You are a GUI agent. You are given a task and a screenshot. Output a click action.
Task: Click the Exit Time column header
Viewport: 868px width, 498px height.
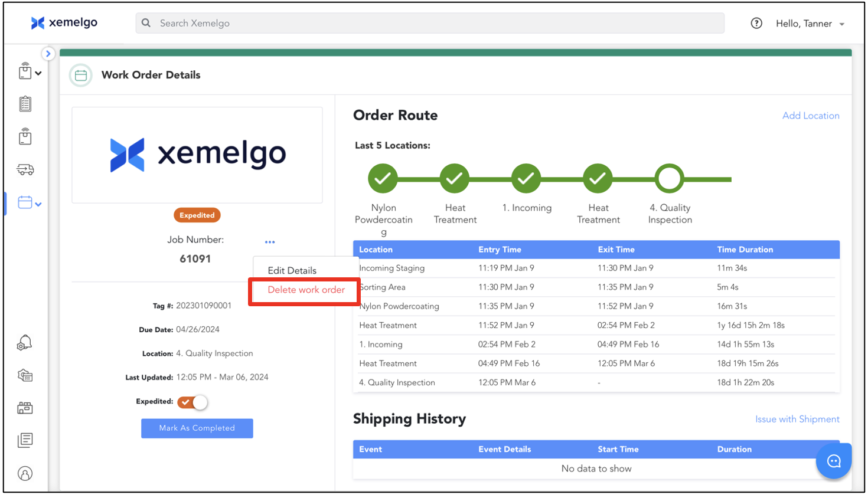[616, 250]
